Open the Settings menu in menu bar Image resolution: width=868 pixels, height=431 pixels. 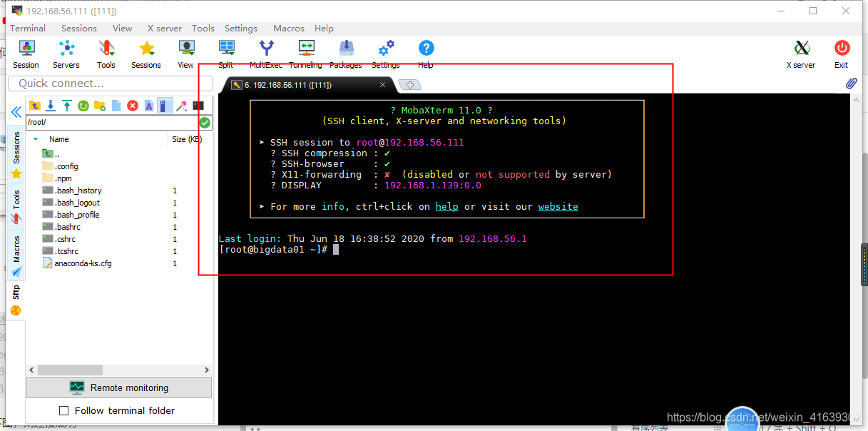click(241, 28)
